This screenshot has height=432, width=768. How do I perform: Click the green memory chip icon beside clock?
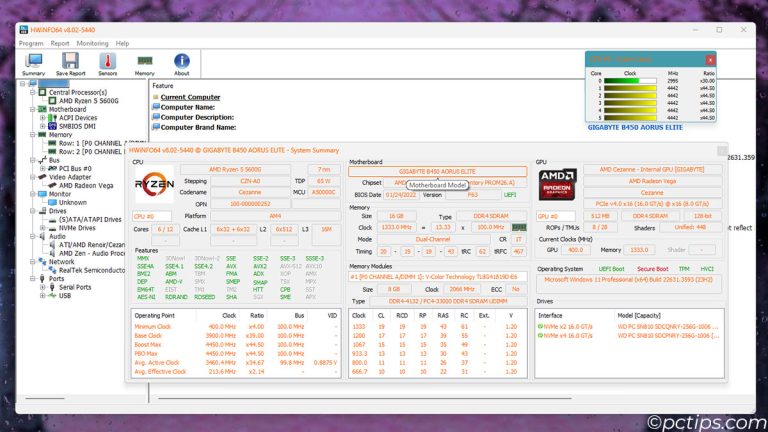[x=518, y=227]
